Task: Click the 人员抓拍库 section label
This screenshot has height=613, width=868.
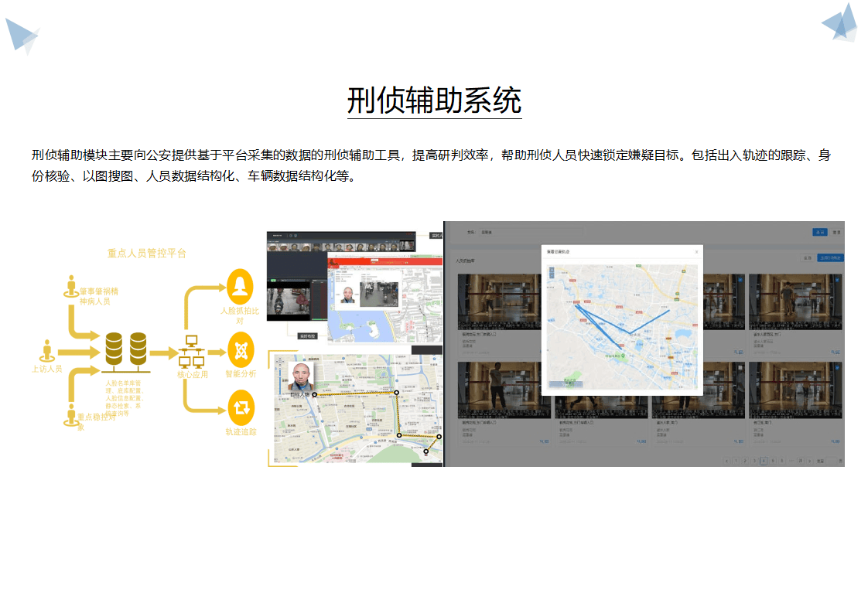Action: tap(465, 261)
